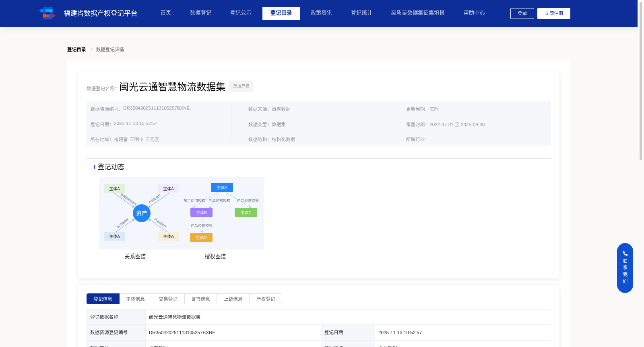
Task: Open 登记统计 navigation item
Action: [x=361, y=13]
